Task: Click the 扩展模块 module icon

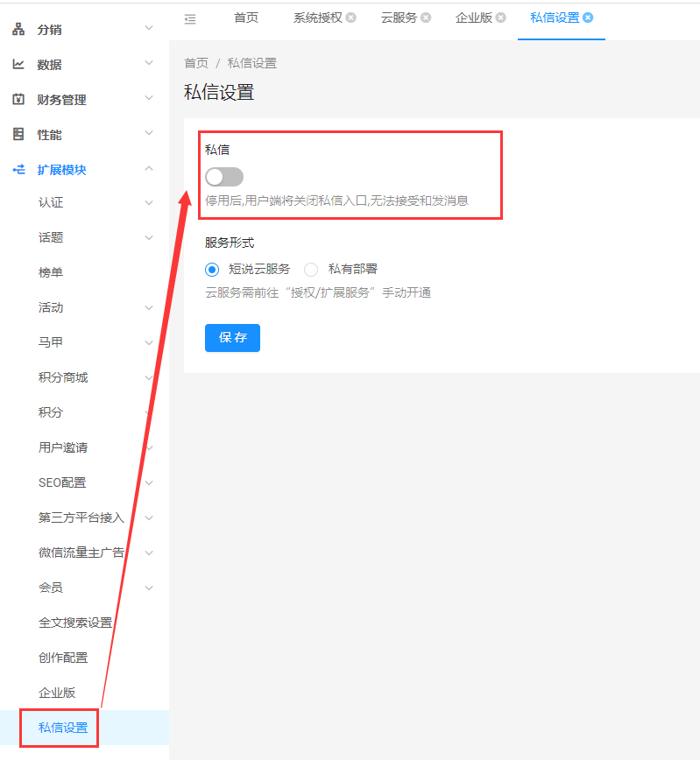Action: [x=18, y=169]
